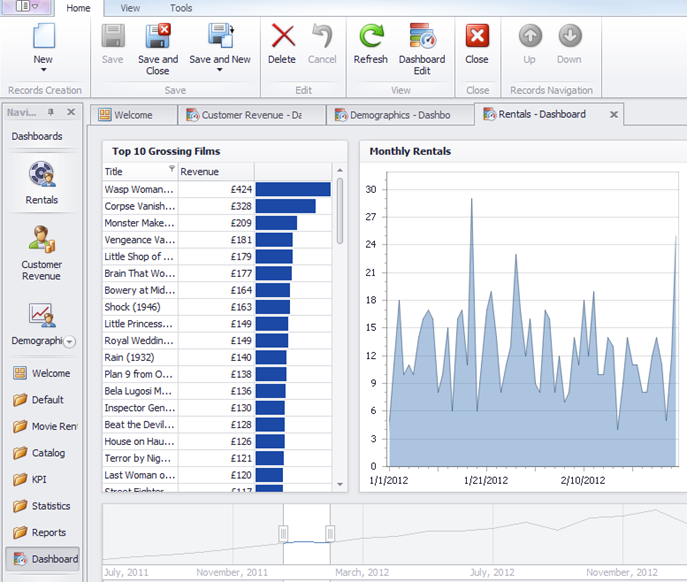Select the Rentals dashboard icon in sidebar
687x582 pixels.
click(42, 176)
